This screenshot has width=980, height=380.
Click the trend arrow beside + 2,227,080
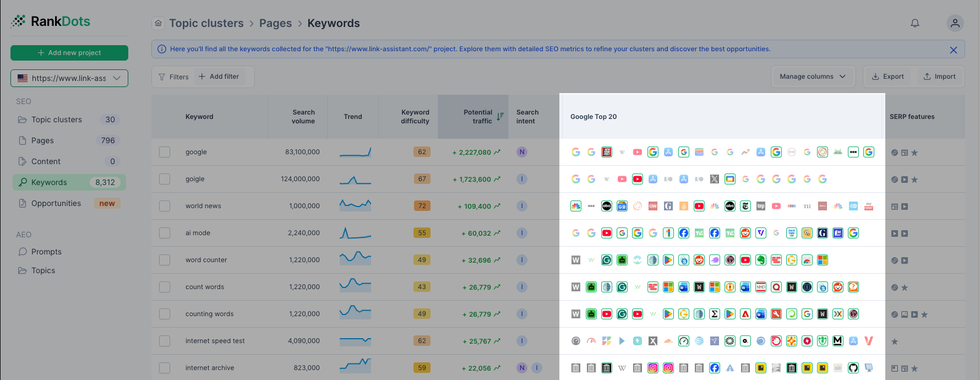click(x=497, y=152)
